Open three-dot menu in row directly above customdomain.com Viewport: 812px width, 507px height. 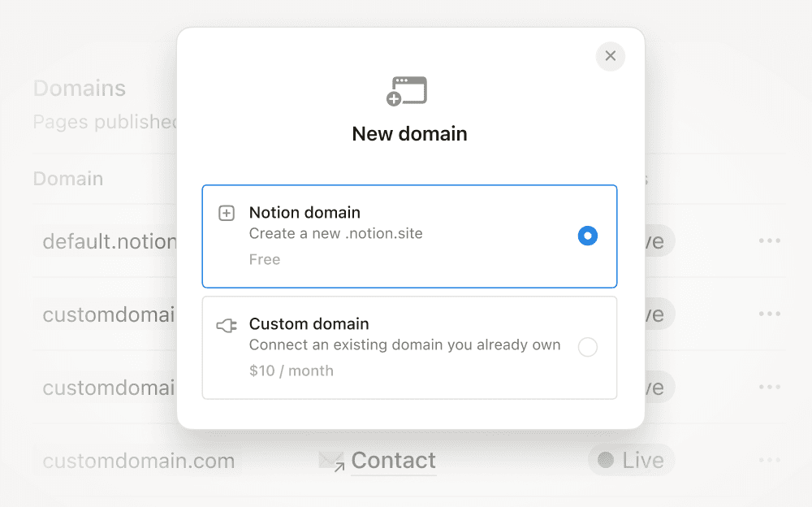point(769,388)
